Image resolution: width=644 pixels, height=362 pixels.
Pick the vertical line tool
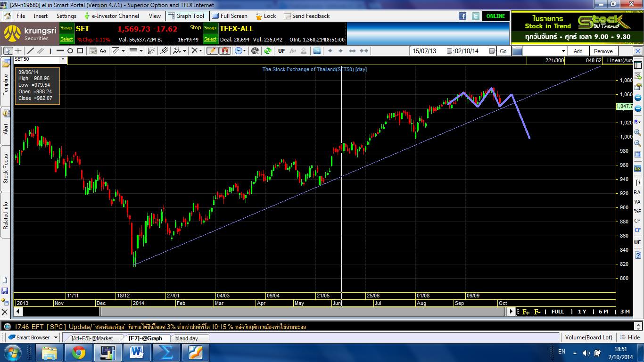50,51
